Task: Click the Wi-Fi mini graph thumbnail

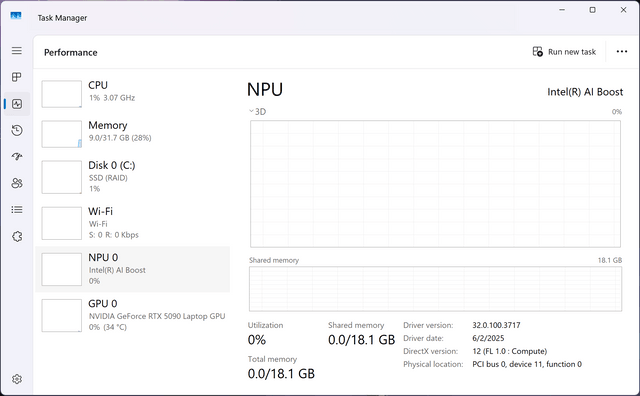Action: click(62, 223)
